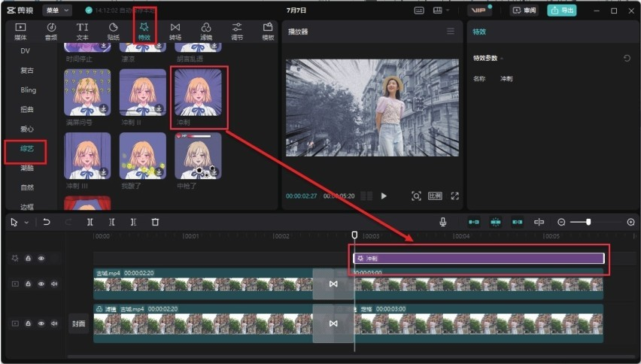Open the 滤镜 filters tab
The image size is (641, 364).
pyautogui.click(x=206, y=31)
